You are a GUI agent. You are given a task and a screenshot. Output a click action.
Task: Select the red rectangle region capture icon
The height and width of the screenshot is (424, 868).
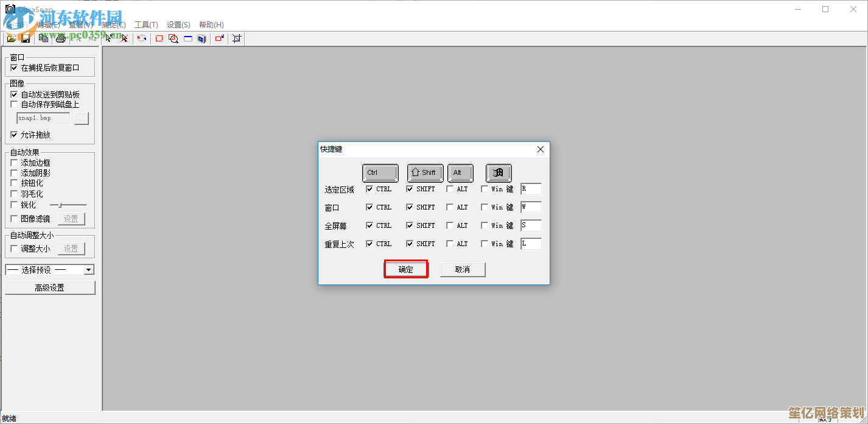coord(159,38)
